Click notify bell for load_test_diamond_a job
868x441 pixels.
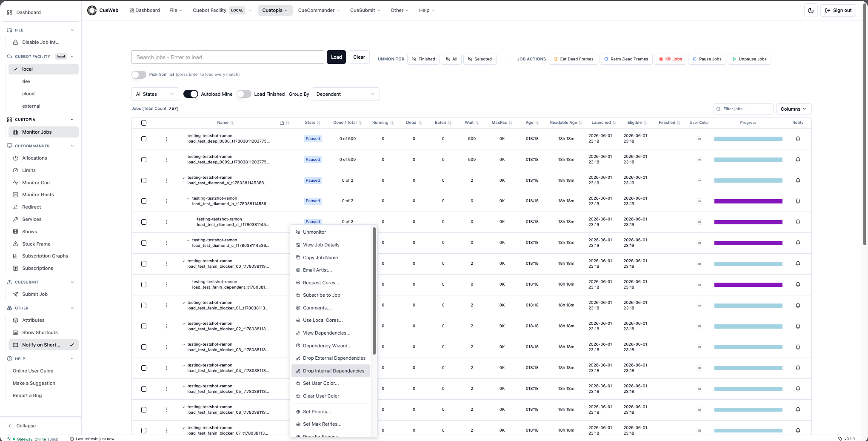point(798,180)
